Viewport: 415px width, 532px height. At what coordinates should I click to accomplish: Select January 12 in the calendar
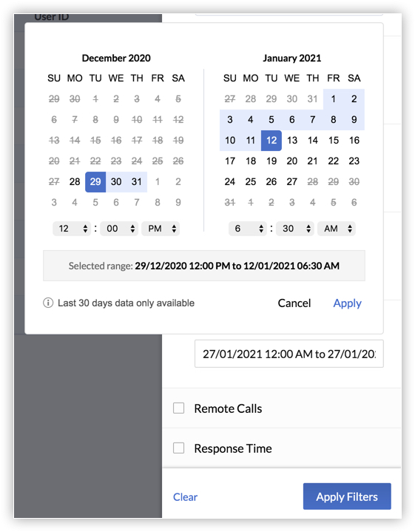(271, 141)
